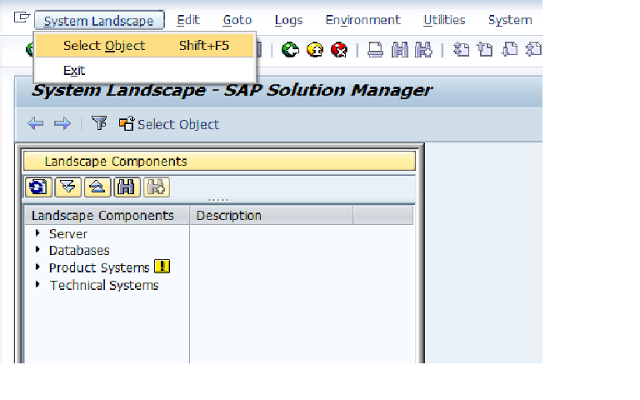Image resolution: width=640 pixels, height=400 pixels.
Task: Click the red Cancel icon
Action: pos(339,50)
